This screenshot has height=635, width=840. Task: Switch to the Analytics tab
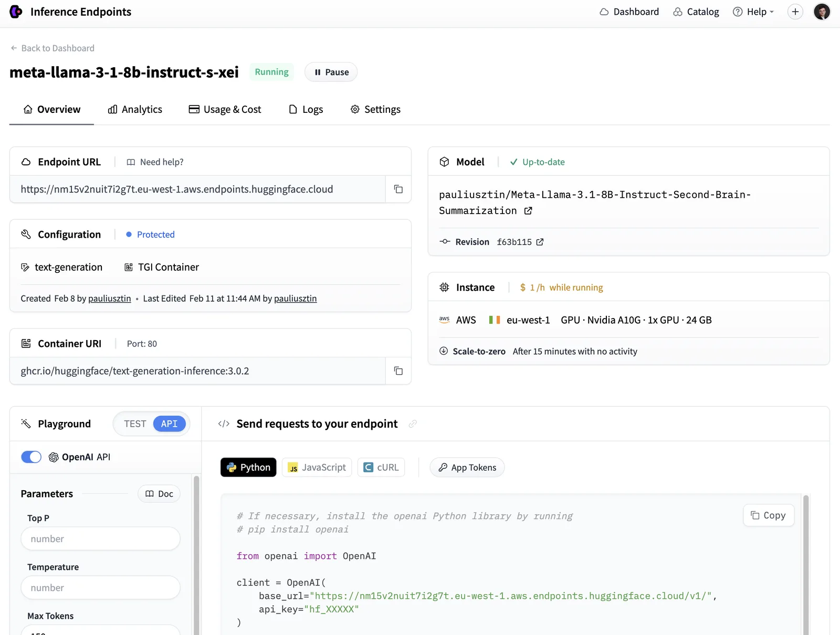point(135,109)
